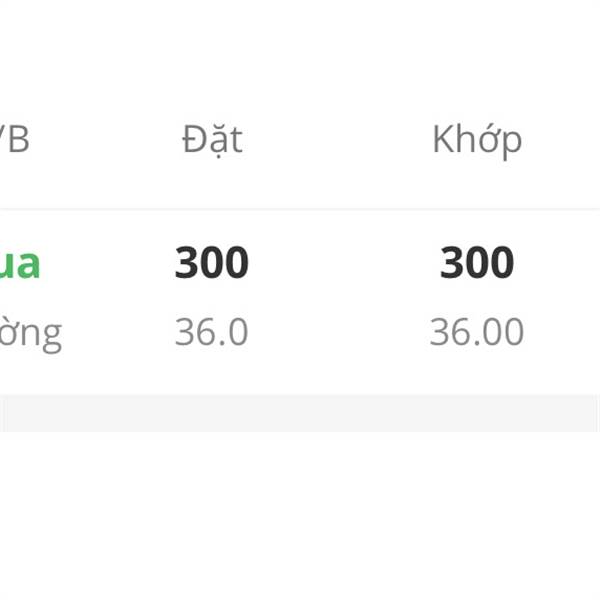Image resolution: width=600 pixels, height=600 pixels.
Task: Click the Đặt column header
Action: click(x=212, y=140)
